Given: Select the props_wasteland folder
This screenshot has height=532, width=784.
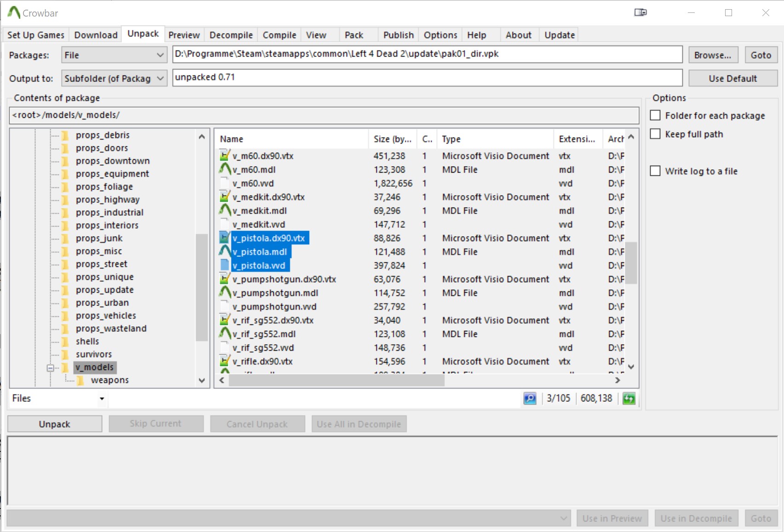Looking at the screenshot, I should click(x=111, y=329).
